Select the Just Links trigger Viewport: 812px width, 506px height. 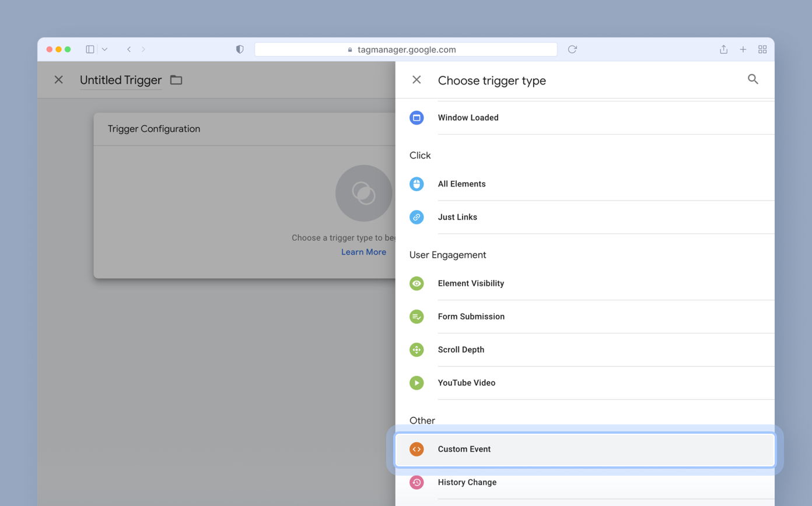pos(457,217)
